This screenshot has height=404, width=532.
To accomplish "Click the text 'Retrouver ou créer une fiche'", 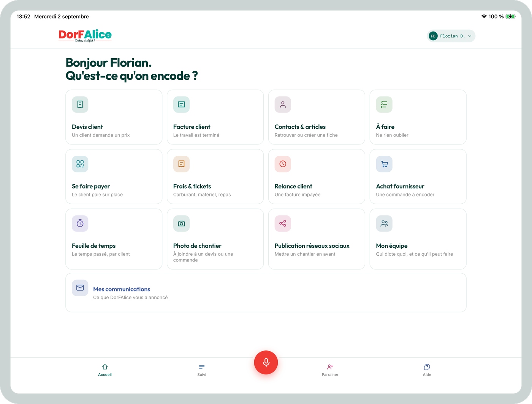I will tap(306, 135).
